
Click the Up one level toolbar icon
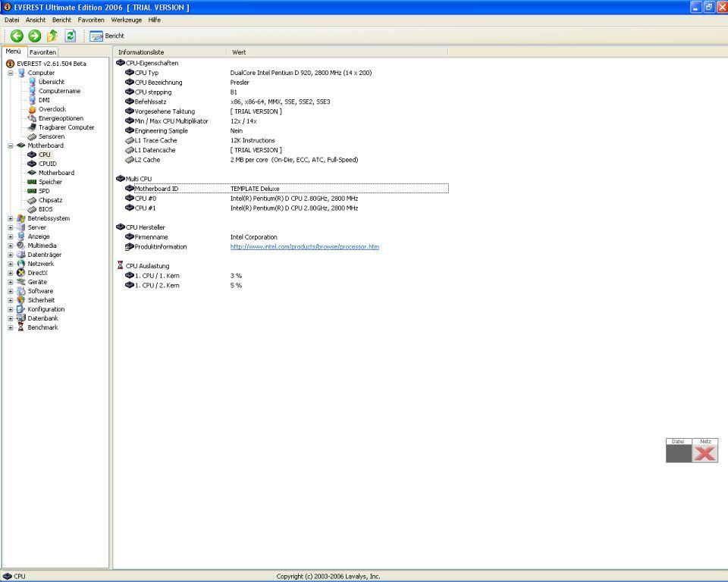pyautogui.click(x=52, y=36)
